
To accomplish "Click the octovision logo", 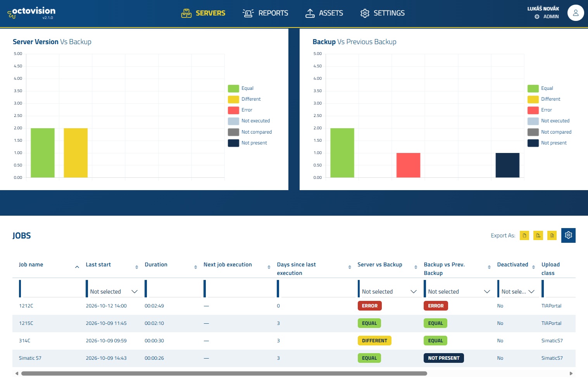I will [31, 13].
